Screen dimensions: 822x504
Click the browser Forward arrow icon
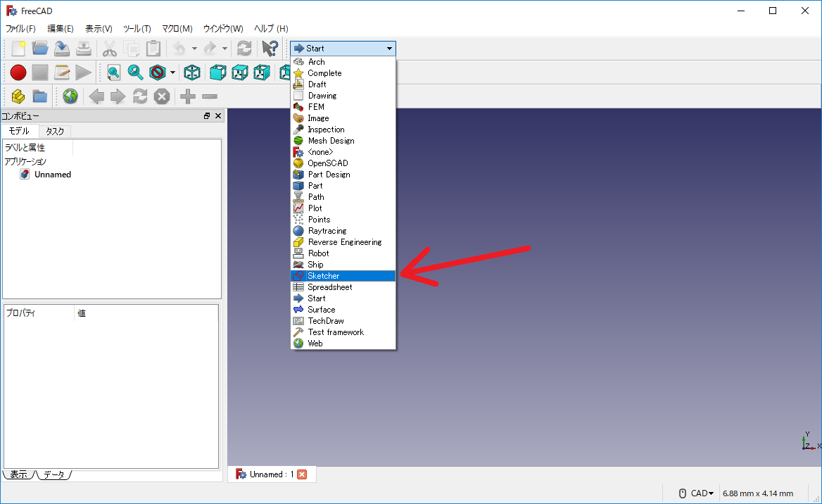click(x=118, y=96)
